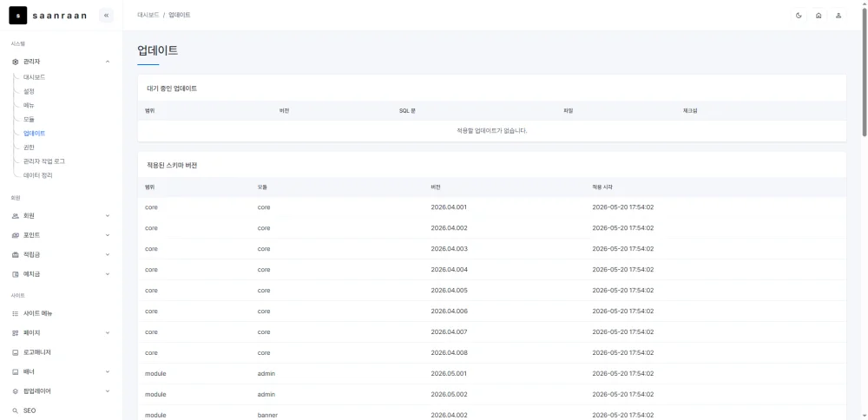The width and height of the screenshot is (868, 420).
Task: Click the 적용된 스키마 버전 heading
Action: coord(172,166)
